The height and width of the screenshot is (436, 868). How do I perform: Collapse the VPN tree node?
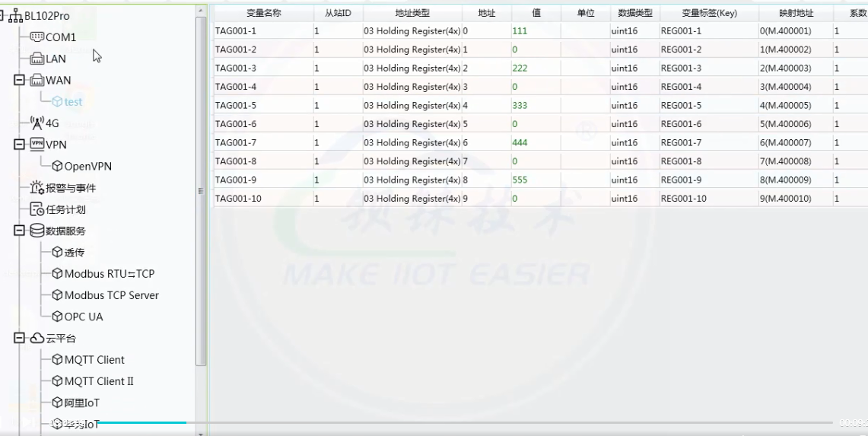pos(20,144)
